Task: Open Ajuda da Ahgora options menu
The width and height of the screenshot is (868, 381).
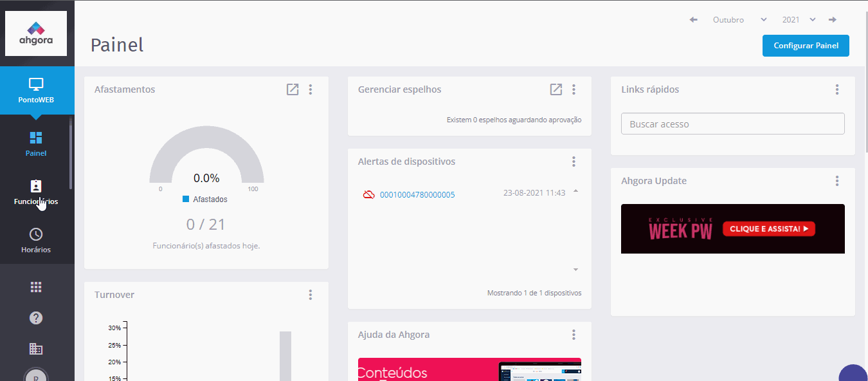Action: point(574,335)
